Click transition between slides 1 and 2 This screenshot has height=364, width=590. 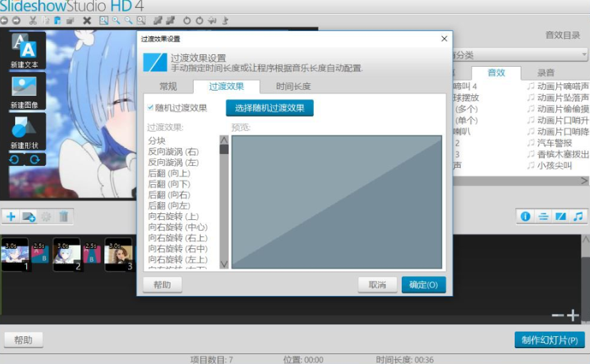tap(40, 253)
